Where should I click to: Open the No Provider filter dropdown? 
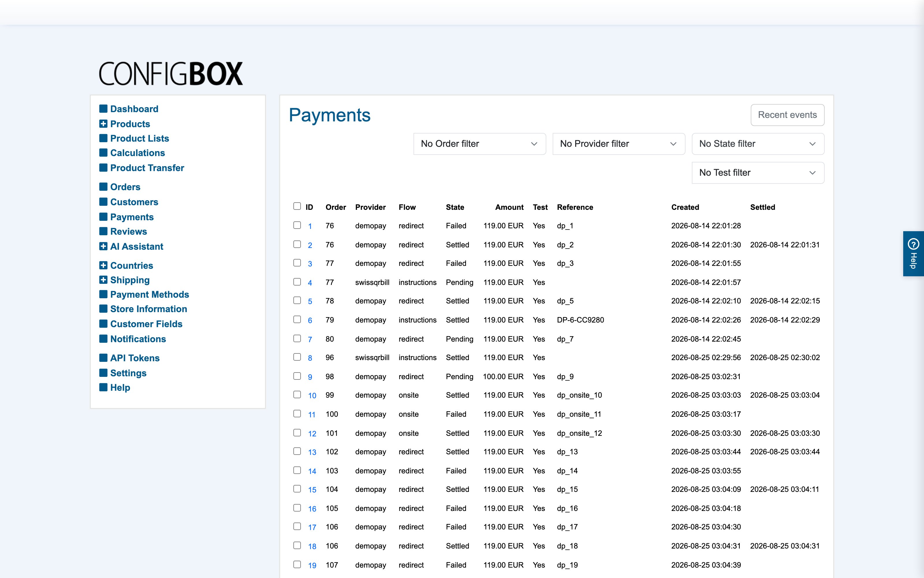pos(619,144)
